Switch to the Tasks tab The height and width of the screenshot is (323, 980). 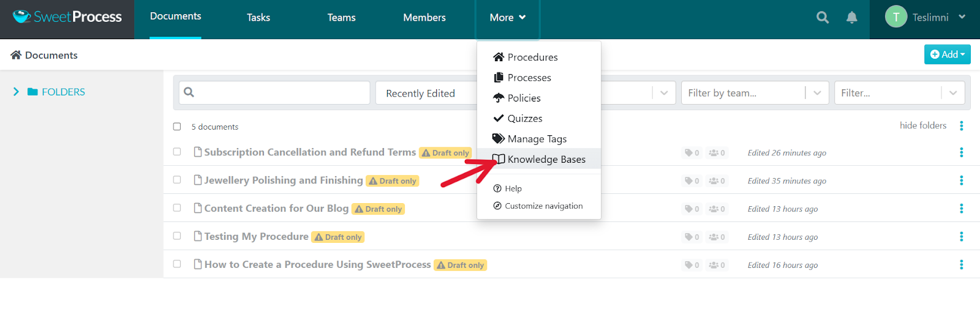tap(258, 18)
